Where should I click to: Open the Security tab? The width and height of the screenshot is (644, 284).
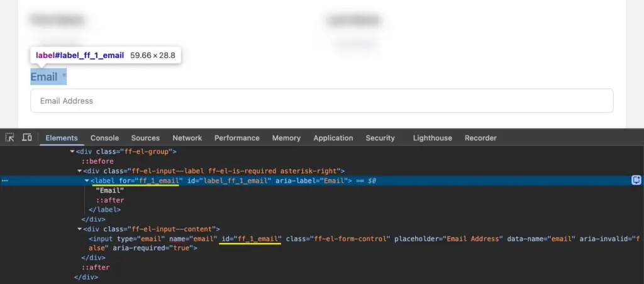[x=380, y=138]
